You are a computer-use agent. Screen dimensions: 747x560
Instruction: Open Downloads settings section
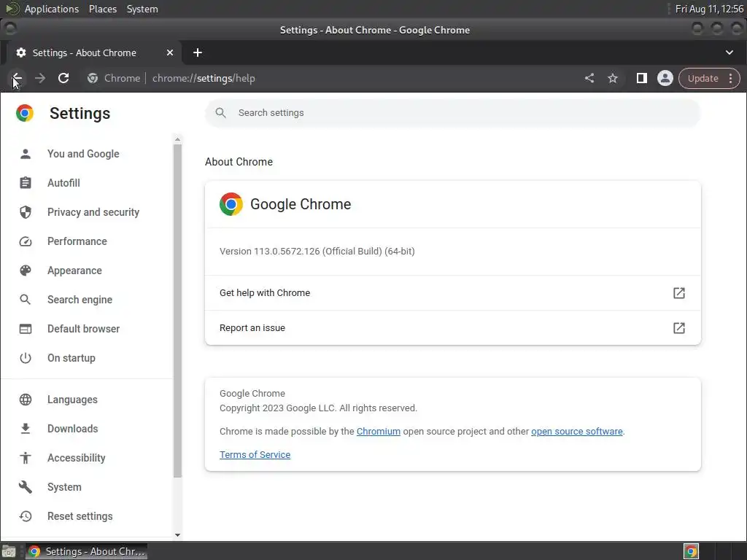click(x=73, y=429)
